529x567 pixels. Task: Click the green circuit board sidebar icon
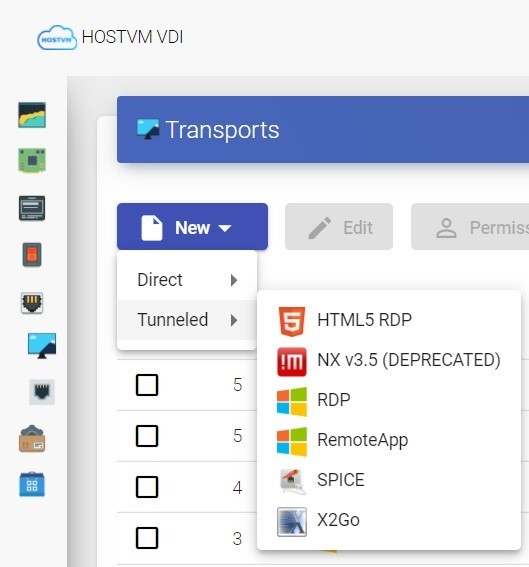coord(32,161)
